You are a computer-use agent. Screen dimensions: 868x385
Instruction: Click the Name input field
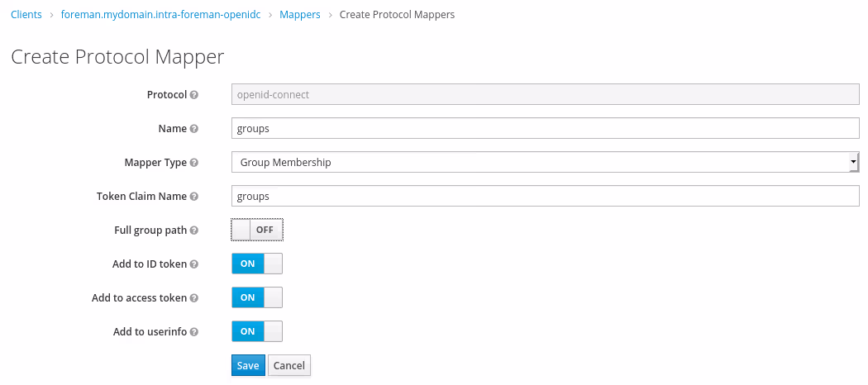[x=546, y=128]
